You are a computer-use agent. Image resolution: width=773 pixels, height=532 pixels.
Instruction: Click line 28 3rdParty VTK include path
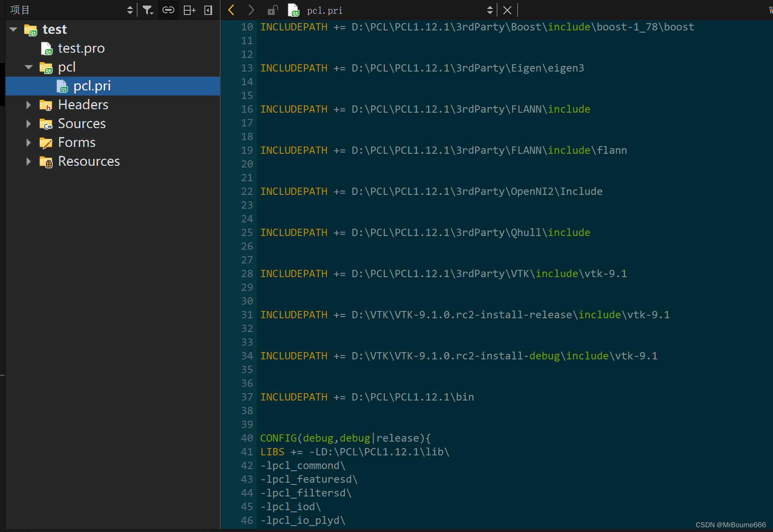pos(443,274)
